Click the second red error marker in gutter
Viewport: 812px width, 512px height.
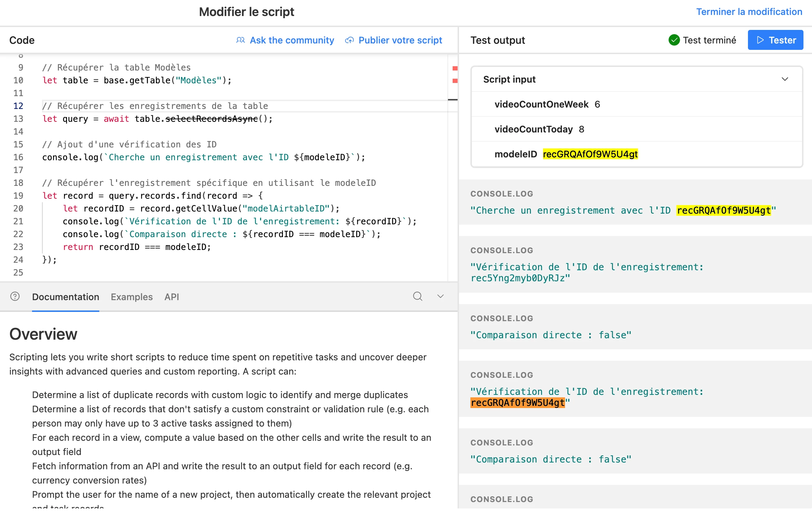pos(455,81)
